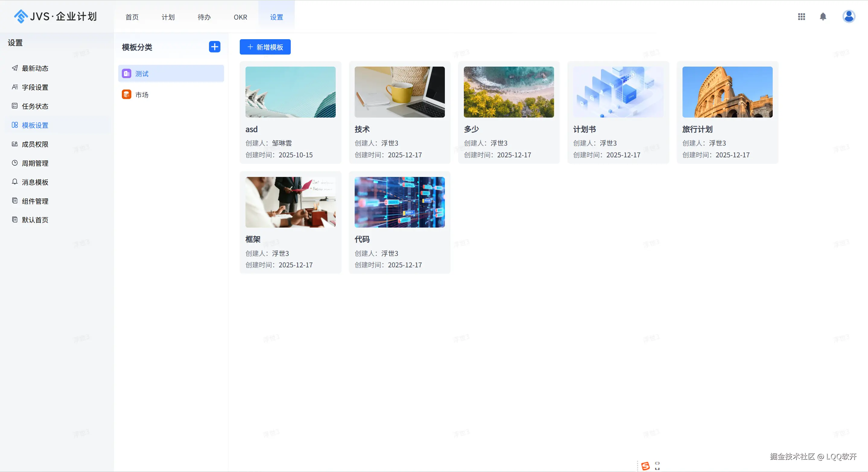Switch to the 计划 tab

pyautogui.click(x=168, y=17)
